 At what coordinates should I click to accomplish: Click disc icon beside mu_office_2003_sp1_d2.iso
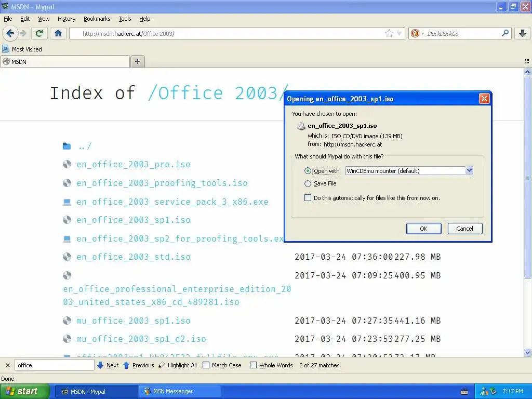67,339
